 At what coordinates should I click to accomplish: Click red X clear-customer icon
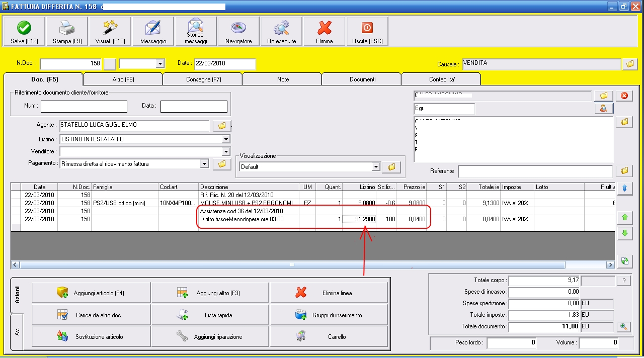[x=624, y=96]
